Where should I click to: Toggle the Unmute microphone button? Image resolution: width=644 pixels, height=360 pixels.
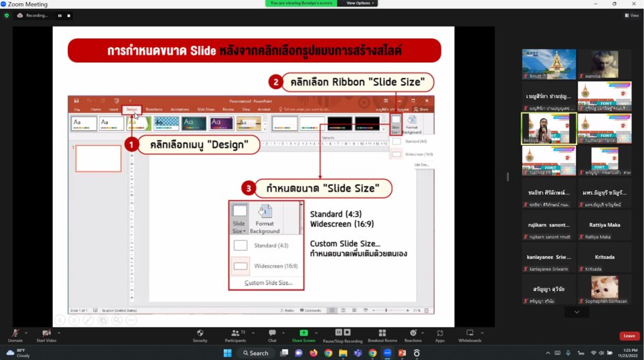[15, 333]
